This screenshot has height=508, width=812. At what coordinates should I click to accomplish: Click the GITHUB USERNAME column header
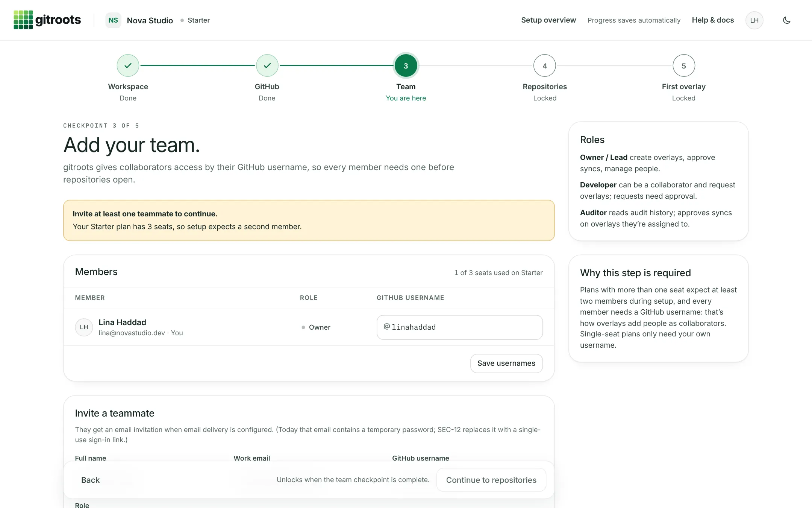click(410, 298)
